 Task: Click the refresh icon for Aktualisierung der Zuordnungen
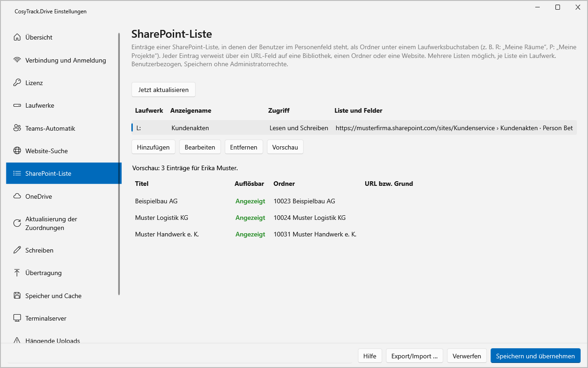pos(17,224)
